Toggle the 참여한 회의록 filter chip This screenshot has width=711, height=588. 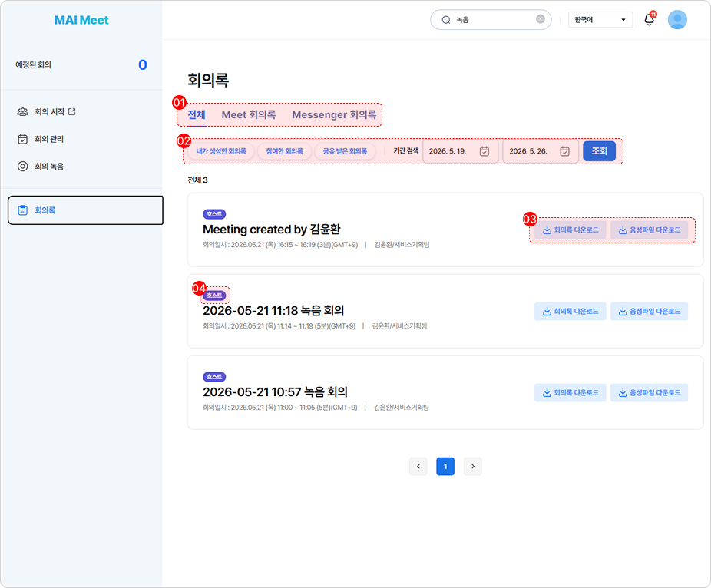pos(284,151)
